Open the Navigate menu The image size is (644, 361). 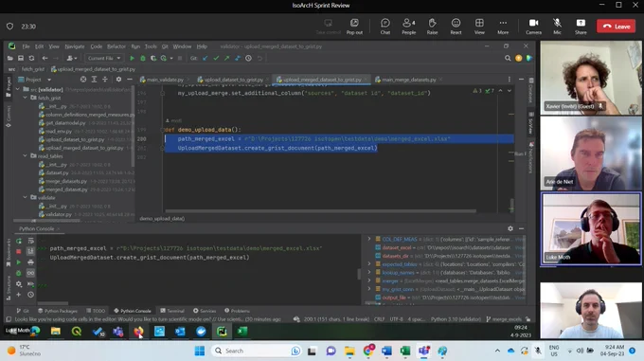tap(74, 46)
